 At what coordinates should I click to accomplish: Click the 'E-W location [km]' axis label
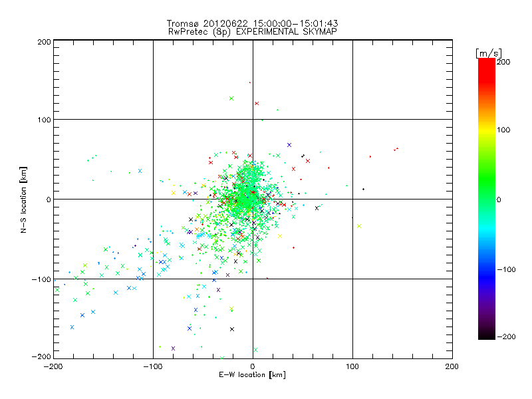(x=252, y=374)
